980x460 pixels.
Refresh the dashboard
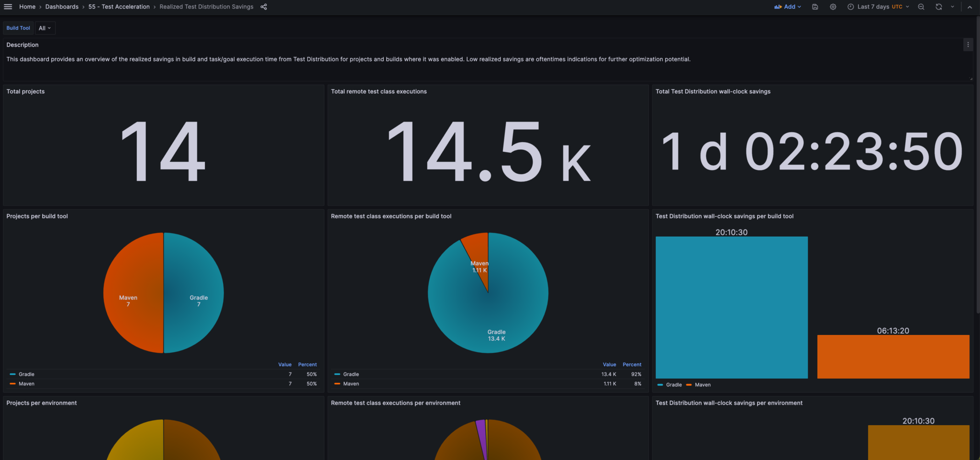click(939, 7)
